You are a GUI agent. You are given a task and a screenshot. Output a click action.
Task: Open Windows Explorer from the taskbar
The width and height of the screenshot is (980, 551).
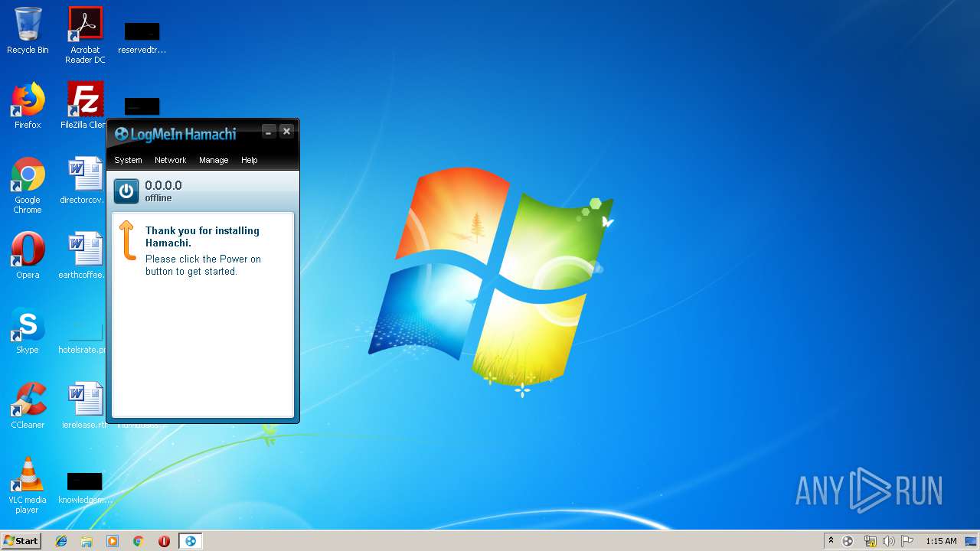click(x=87, y=541)
